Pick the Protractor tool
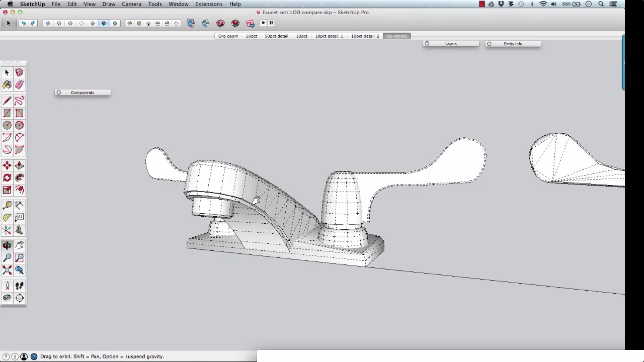Viewport: 644px width, 362px height. coord(7,218)
